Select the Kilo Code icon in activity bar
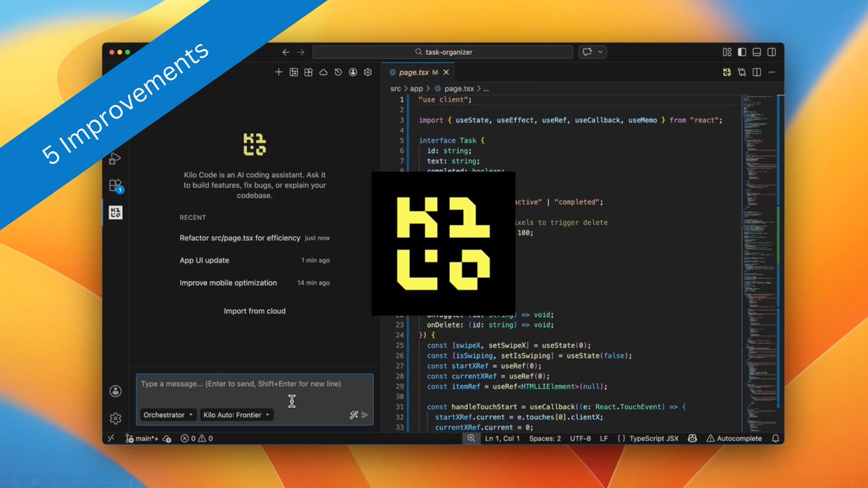This screenshot has height=488, width=868. (116, 213)
